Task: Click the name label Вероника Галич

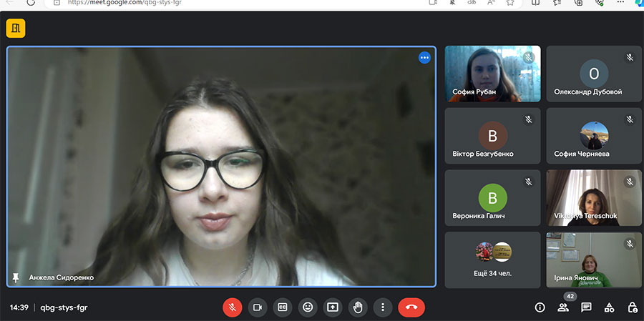Action: pos(479,216)
